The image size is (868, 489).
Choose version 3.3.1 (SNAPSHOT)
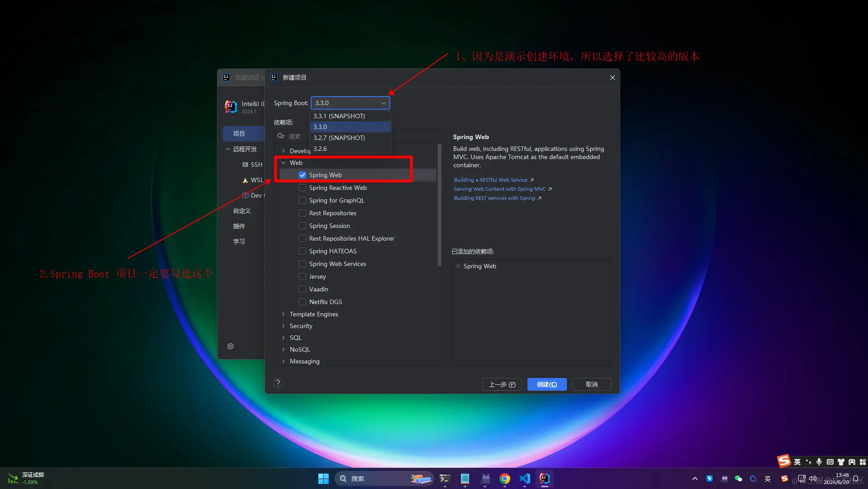click(350, 116)
